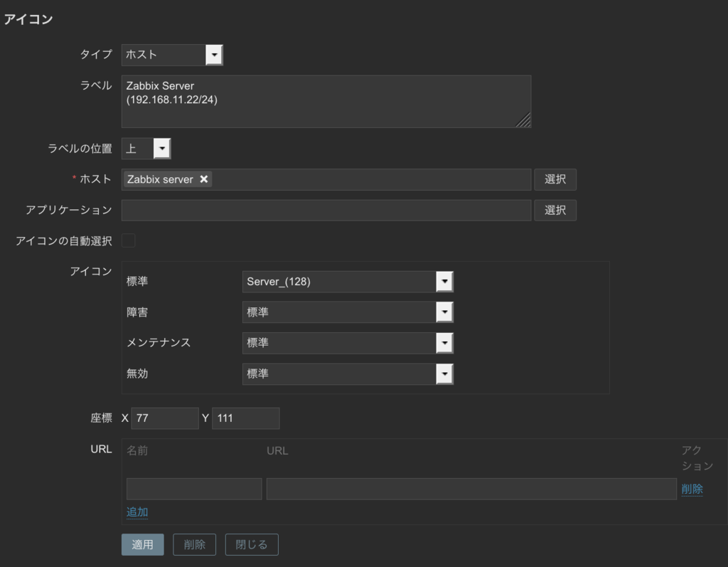
Task: Click the 座標 label
Action: pyautogui.click(x=101, y=418)
